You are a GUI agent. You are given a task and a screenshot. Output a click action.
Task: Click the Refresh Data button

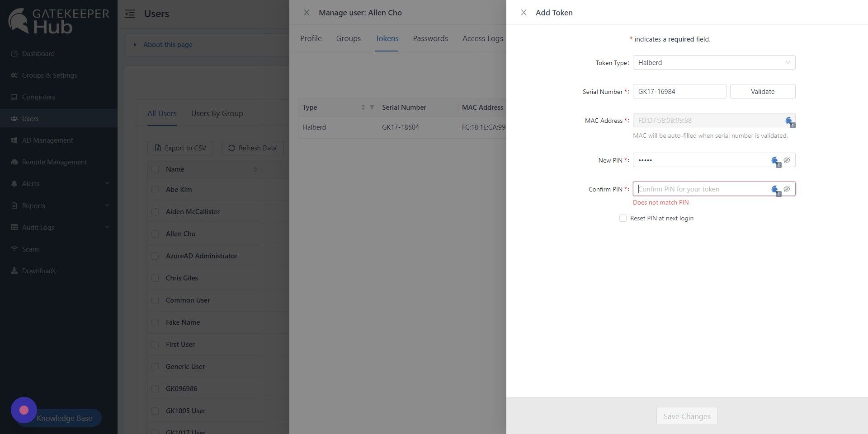[252, 148]
